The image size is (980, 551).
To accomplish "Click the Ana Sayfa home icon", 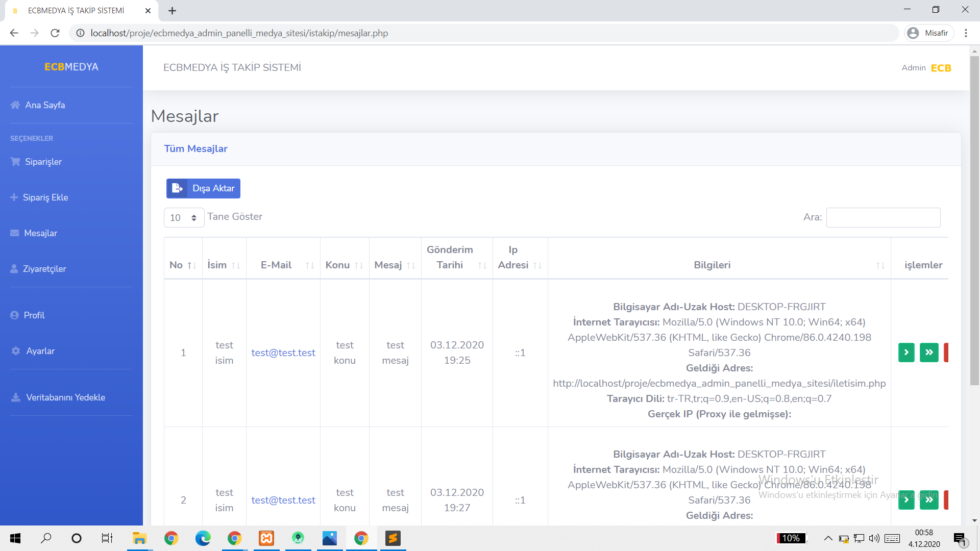I will tap(15, 105).
